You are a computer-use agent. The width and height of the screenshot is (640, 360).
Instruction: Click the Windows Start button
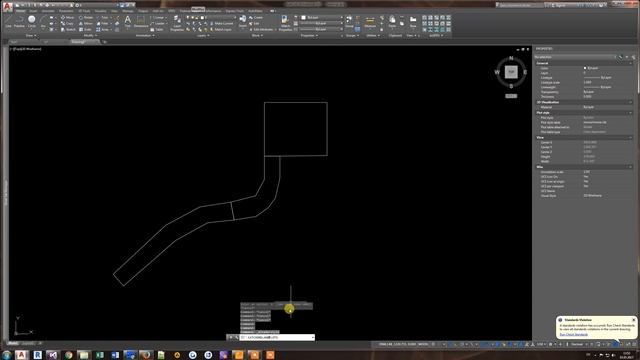[6, 355]
